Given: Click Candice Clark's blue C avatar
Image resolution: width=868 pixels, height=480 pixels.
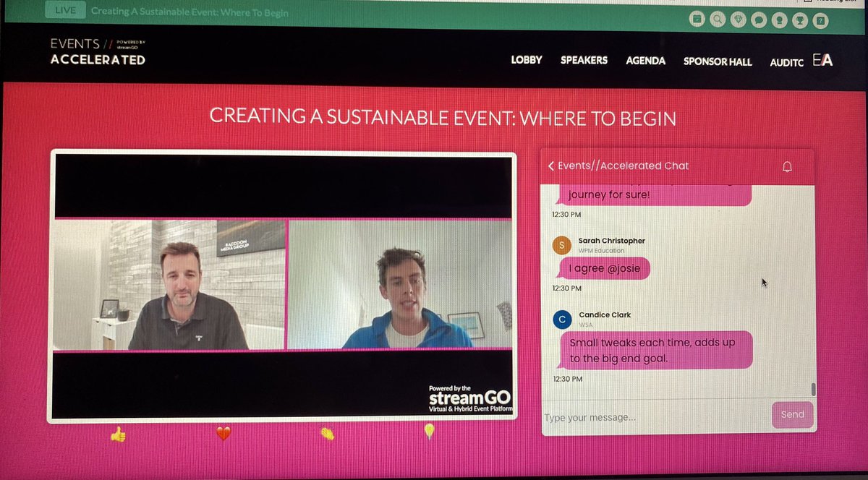Looking at the screenshot, I should (x=561, y=320).
